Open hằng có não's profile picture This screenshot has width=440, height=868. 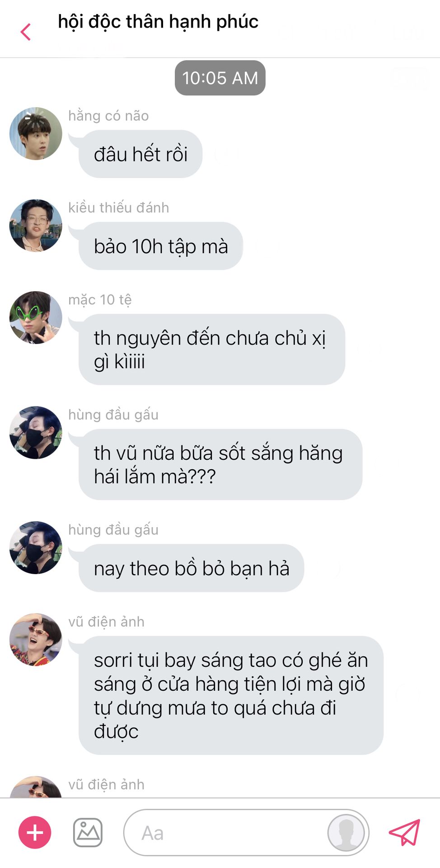(x=36, y=133)
